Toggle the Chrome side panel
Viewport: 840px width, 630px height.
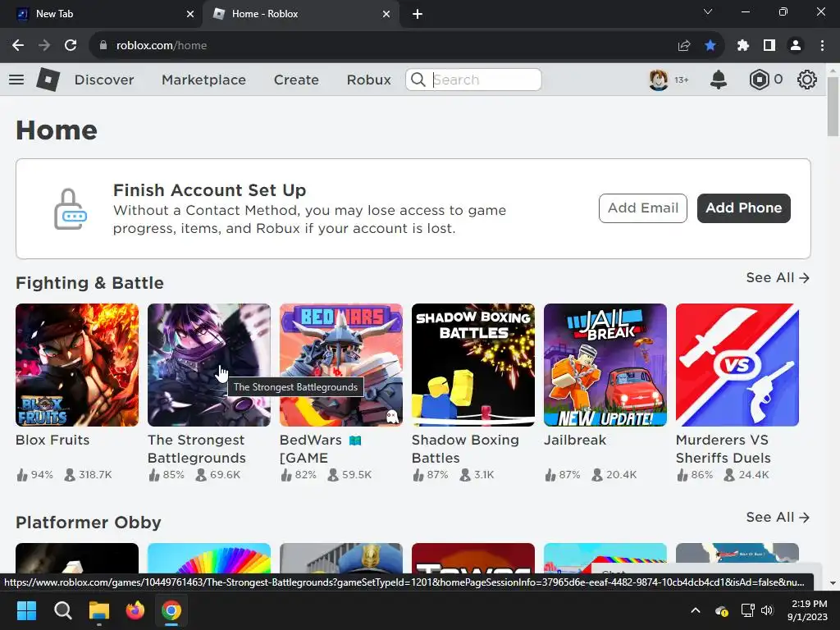point(769,46)
